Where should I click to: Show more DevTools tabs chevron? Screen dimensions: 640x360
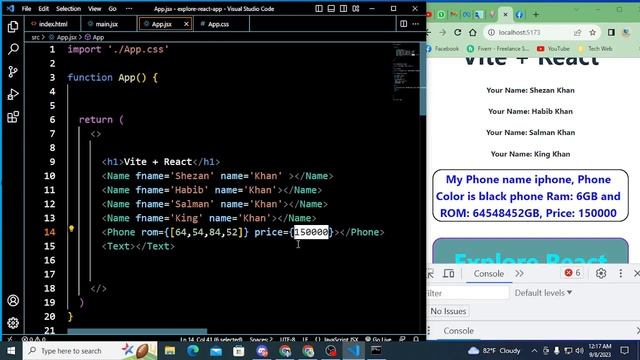point(519,273)
